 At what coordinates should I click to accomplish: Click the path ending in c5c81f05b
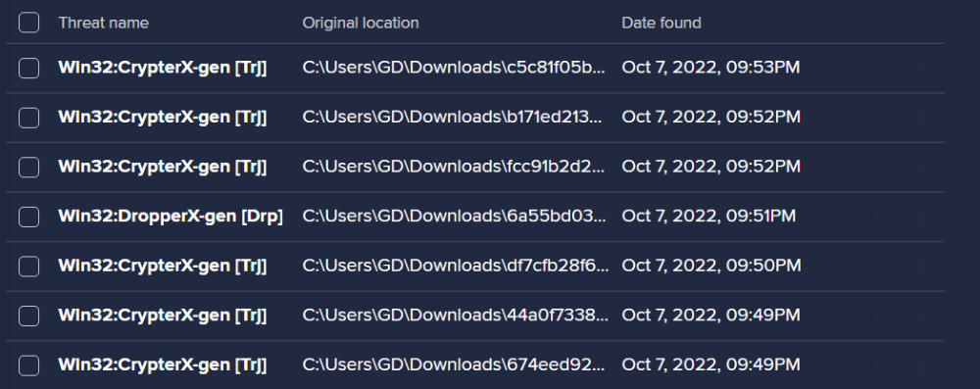click(454, 68)
